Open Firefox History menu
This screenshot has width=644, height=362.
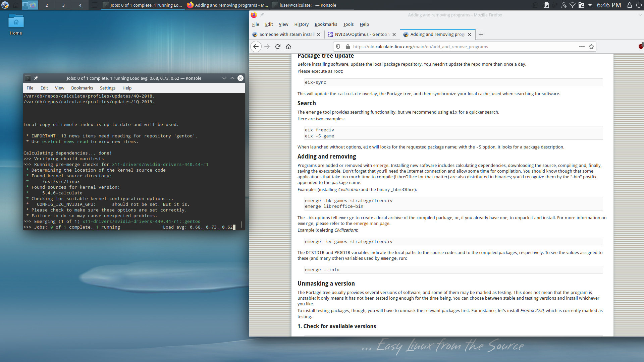302,24
